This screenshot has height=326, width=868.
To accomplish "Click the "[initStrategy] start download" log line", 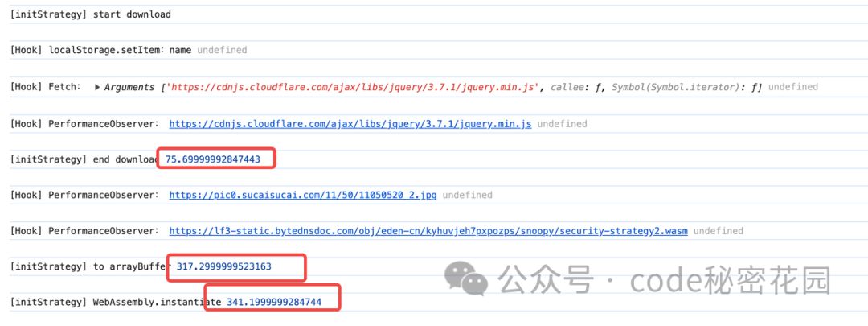I will (x=91, y=15).
